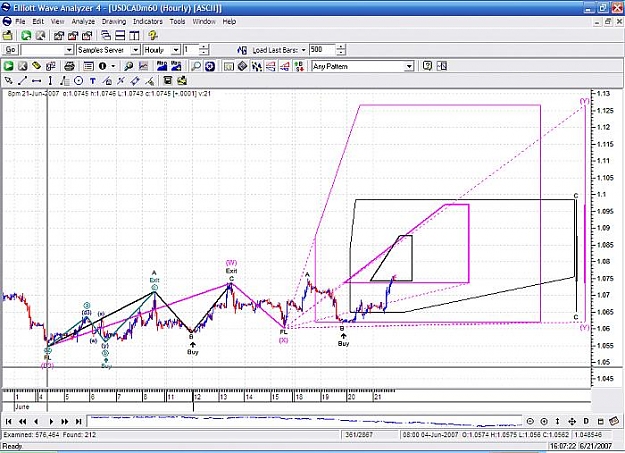Click the zoom in circle plus icon
The image size is (625, 453).
coord(544,421)
